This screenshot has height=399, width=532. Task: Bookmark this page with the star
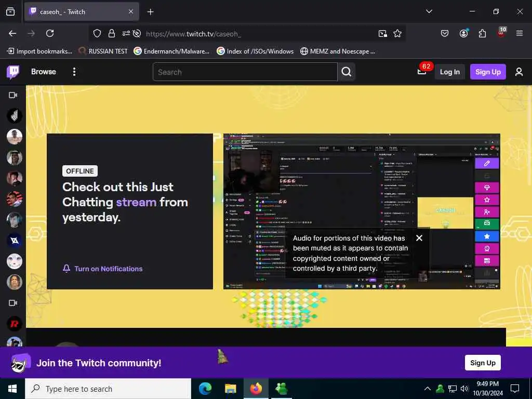coord(397,34)
